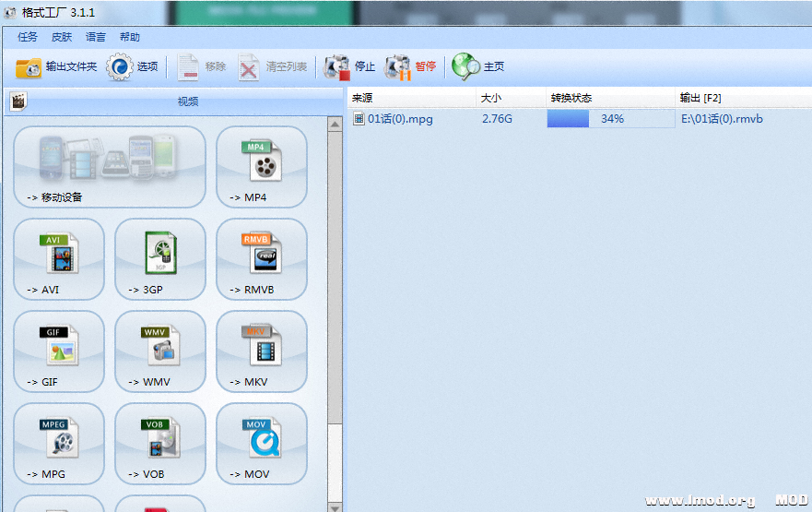Viewport: 812px width, 512px height.
Task: Click the 2.76G size cell
Action: [497, 119]
